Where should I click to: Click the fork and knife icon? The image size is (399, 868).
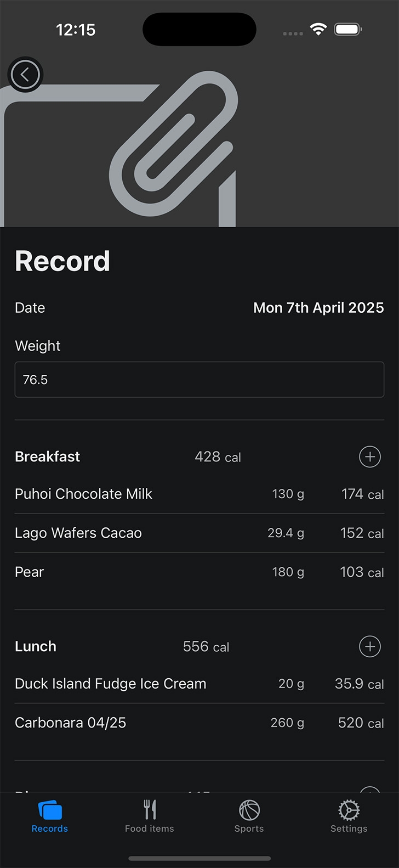coord(150,810)
